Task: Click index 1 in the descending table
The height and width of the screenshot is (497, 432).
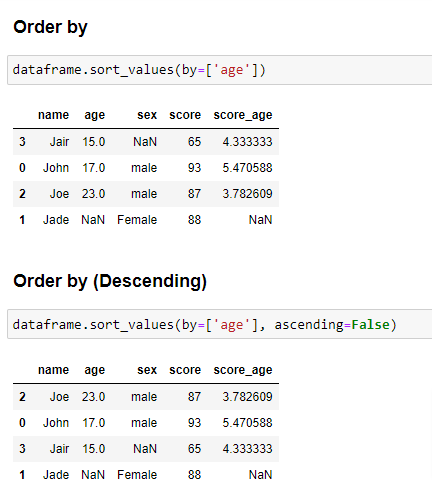Action: tap(22, 475)
